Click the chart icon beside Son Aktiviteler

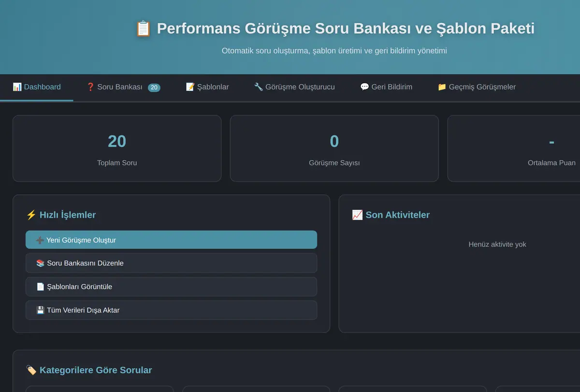click(357, 215)
